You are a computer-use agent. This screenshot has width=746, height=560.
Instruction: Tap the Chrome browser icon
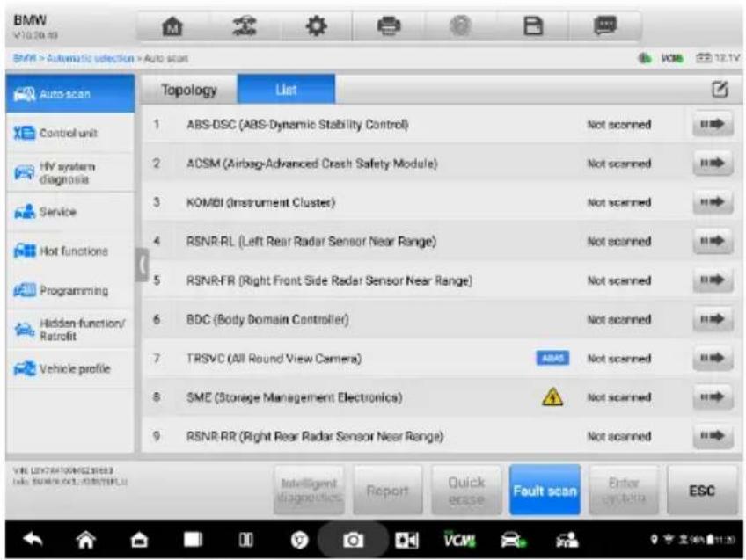pyautogui.click(x=299, y=540)
